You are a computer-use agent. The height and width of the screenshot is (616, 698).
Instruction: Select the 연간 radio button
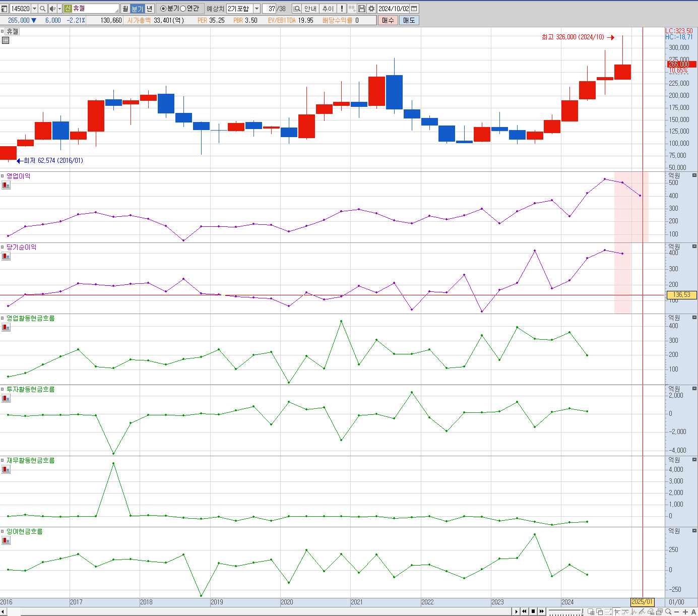pos(183,9)
